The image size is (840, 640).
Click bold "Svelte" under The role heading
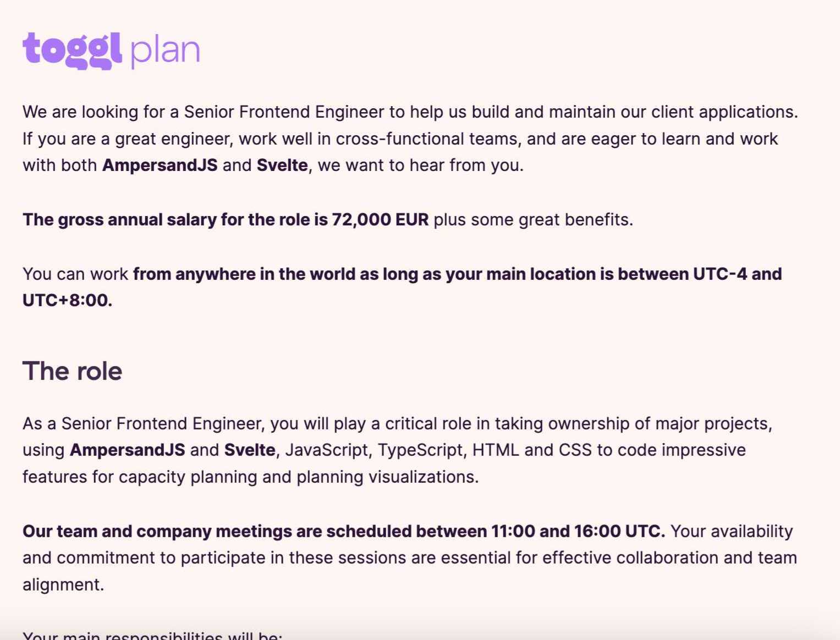[x=250, y=450]
